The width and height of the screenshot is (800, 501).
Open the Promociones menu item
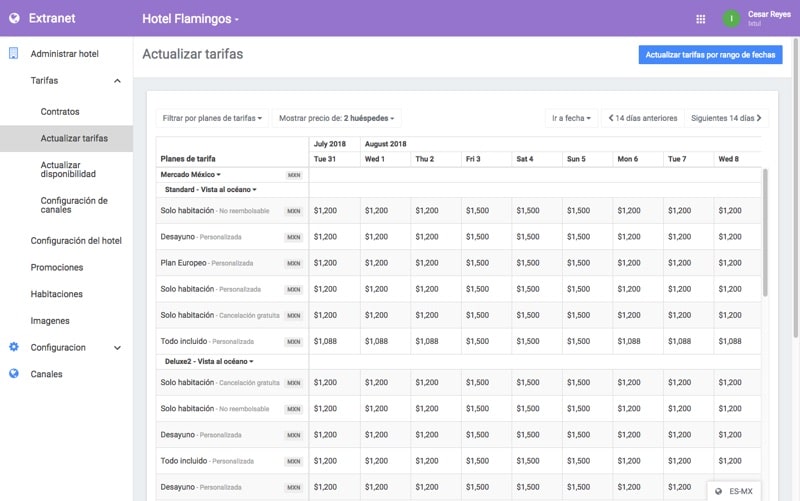tap(57, 267)
